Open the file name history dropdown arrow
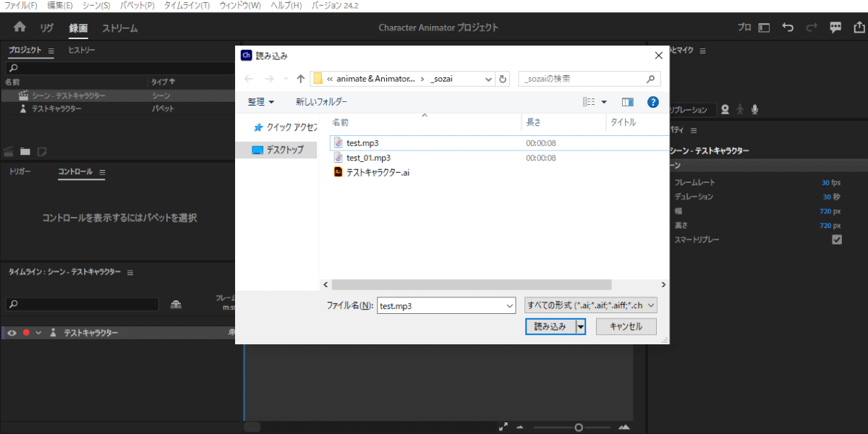This screenshot has width=868, height=434. coord(510,306)
